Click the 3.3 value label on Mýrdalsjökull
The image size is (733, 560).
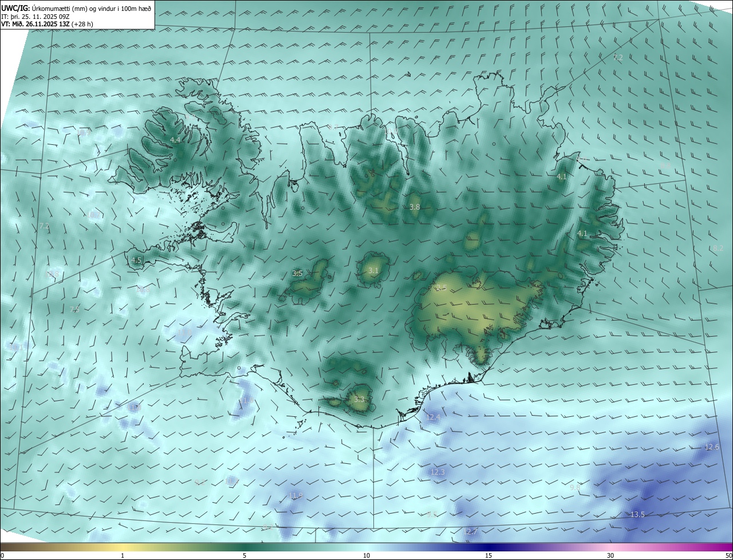[359, 399]
